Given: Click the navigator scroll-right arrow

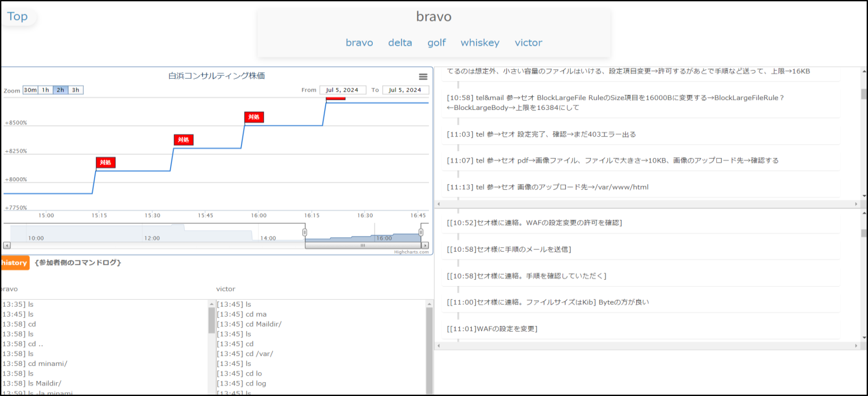Looking at the screenshot, I should (425, 245).
